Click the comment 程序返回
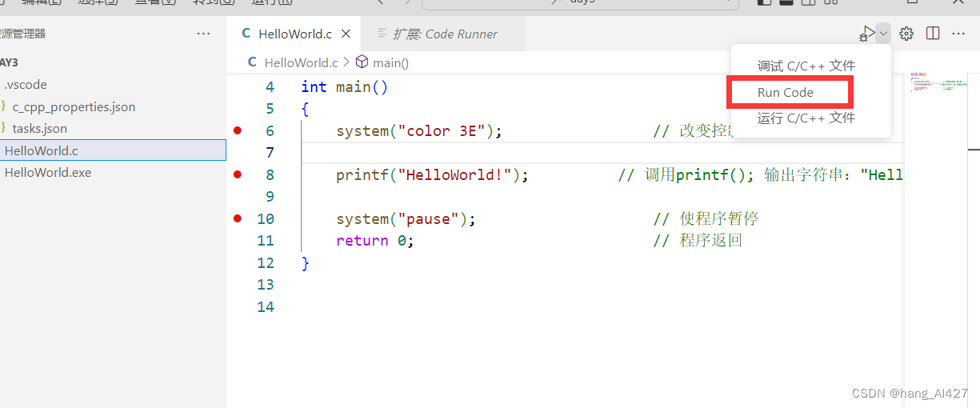The width and height of the screenshot is (980, 408). tap(698, 241)
